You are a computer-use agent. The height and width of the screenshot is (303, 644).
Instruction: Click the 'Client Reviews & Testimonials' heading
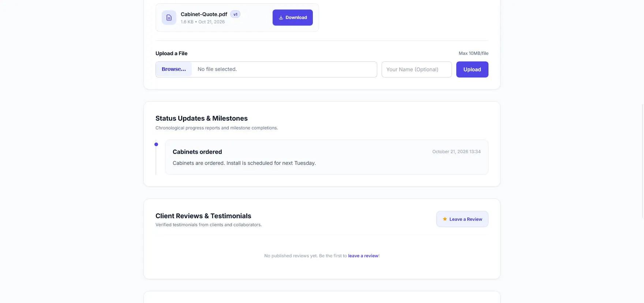click(x=203, y=216)
